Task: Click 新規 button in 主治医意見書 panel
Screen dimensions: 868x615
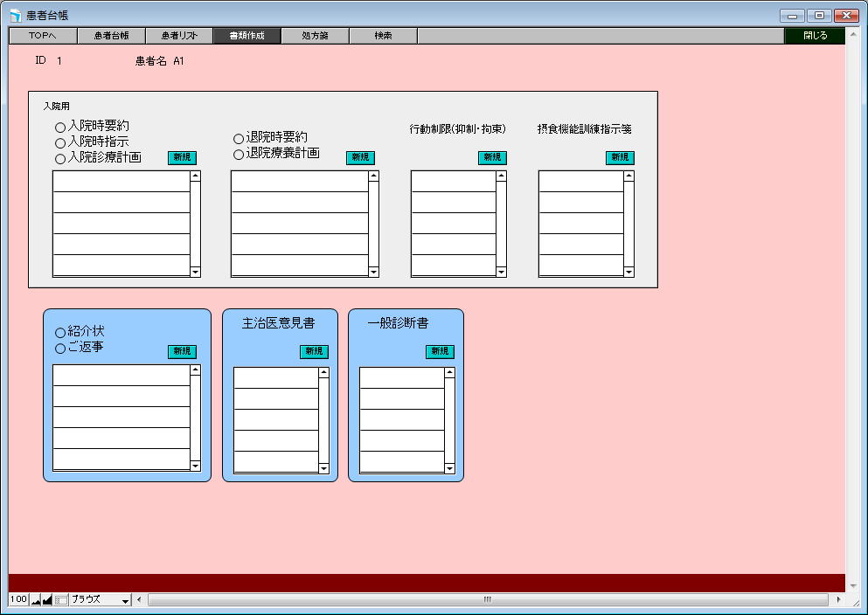Action: coord(314,351)
